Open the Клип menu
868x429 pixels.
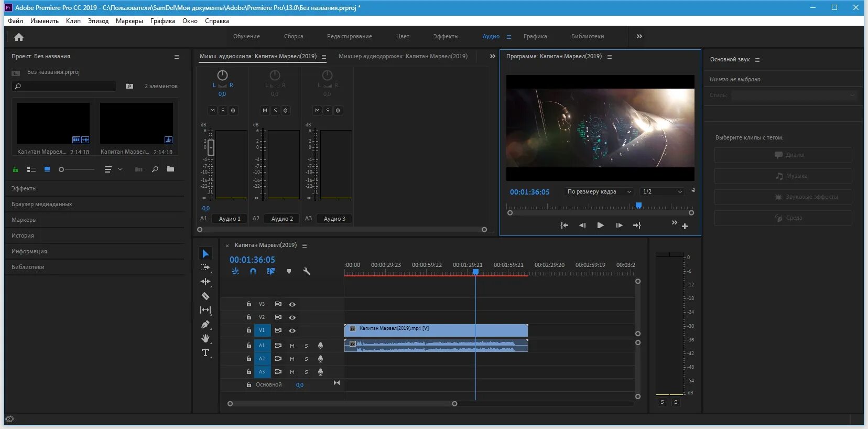click(73, 21)
